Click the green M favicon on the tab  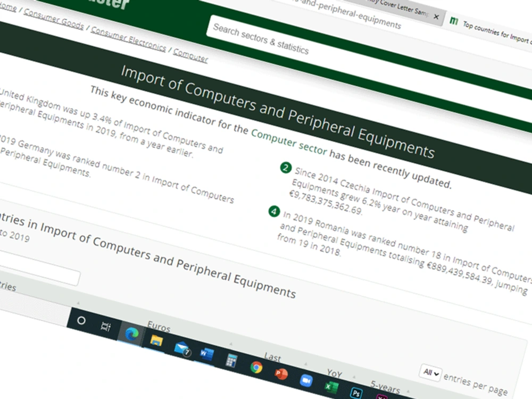coord(454,21)
